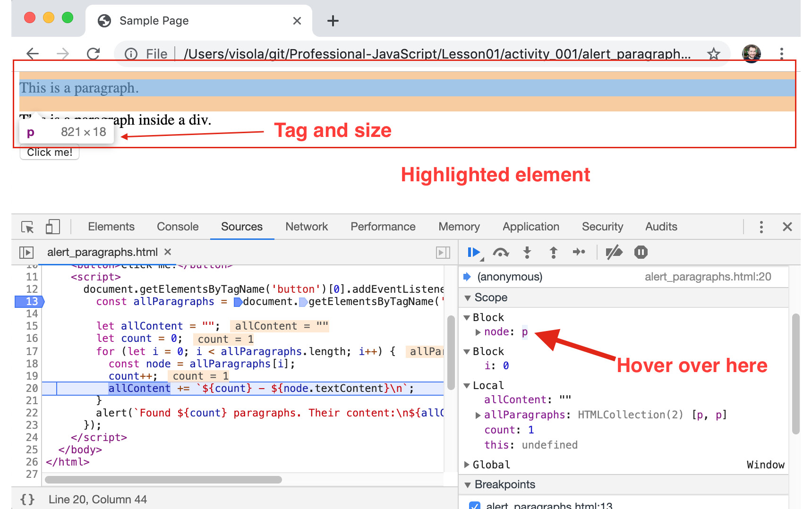Open the Application tab
812x509 pixels.
531,227
